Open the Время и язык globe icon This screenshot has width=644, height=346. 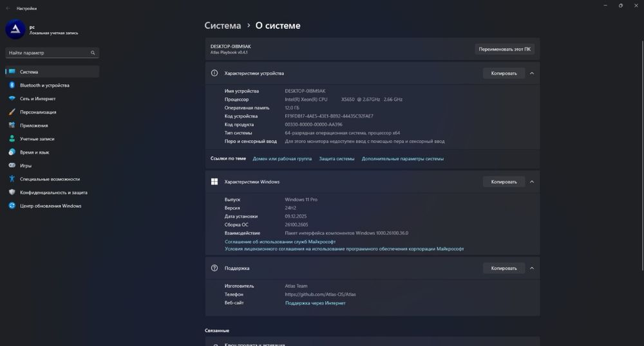tap(12, 152)
